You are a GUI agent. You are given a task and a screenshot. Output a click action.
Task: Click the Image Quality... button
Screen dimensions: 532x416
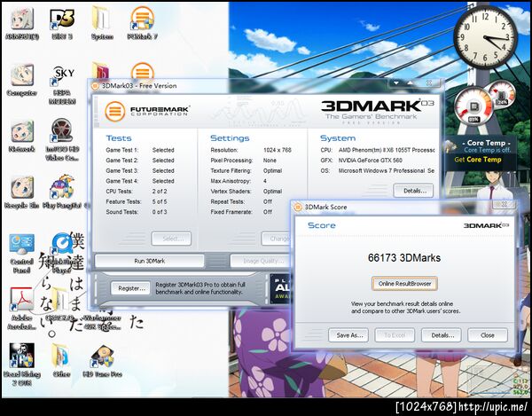(261, 261)
